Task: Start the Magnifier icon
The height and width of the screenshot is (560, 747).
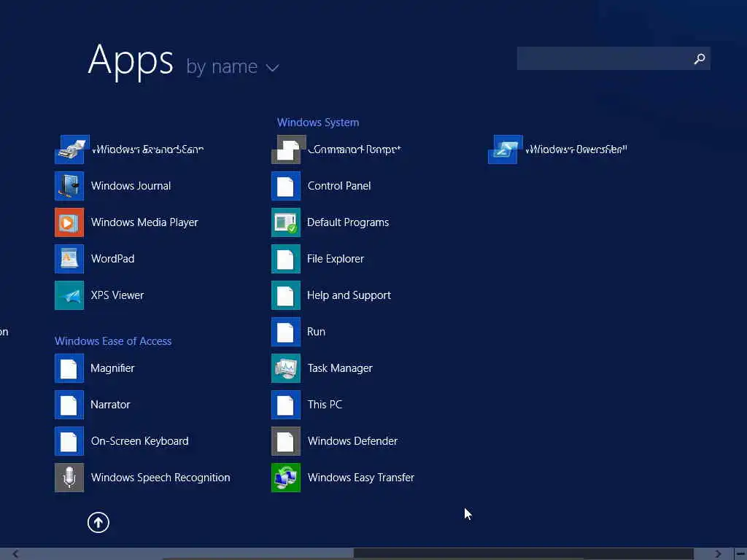Action: coord(69,368)
